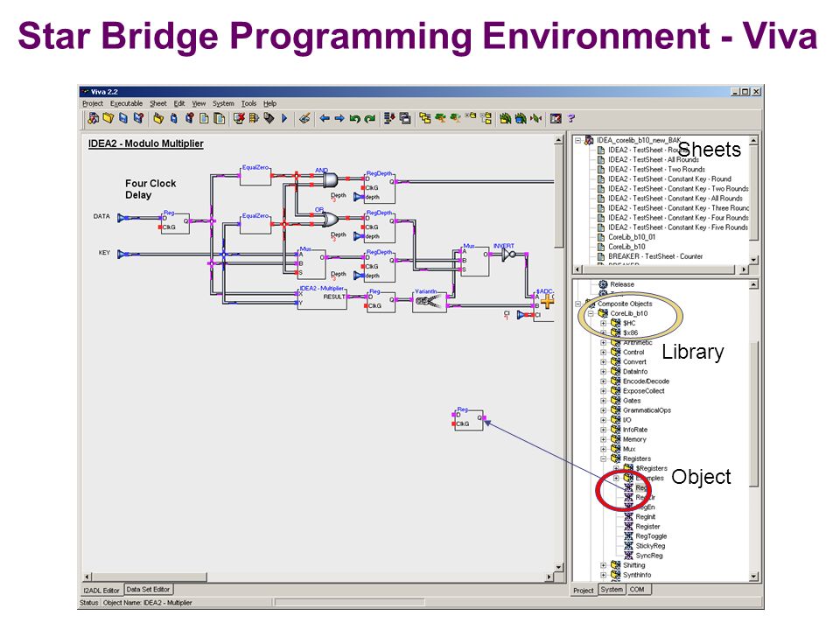This screenshot has width=840, height=630.
Task: Switch to the Data Set Editor tab
Action: [148, 589]
